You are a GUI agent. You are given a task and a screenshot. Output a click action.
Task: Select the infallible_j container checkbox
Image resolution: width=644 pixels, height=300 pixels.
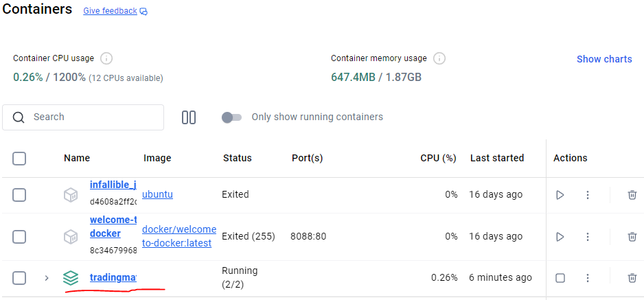coord(19,195)
